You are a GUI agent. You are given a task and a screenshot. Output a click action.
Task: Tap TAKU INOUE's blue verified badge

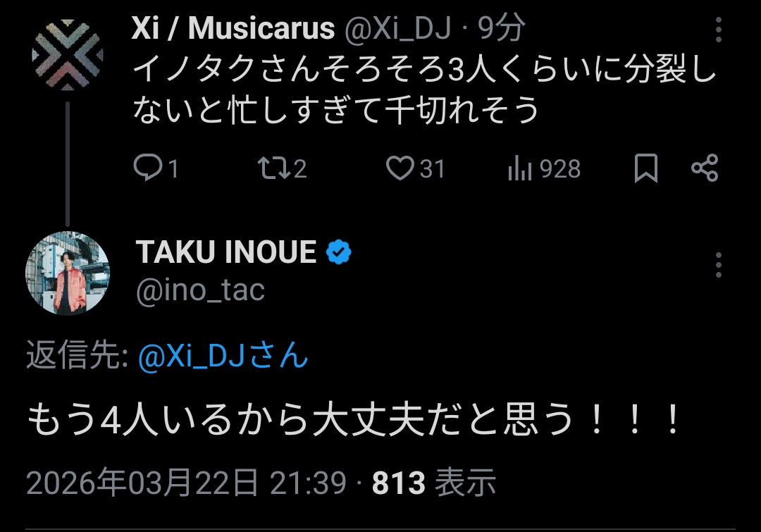tap(339, 252)
